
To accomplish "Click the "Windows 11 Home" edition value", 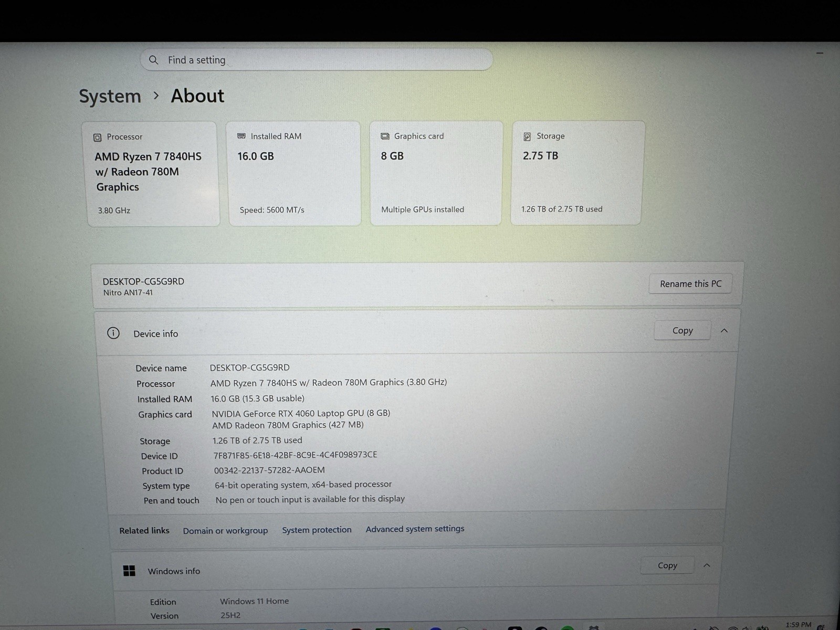I will [x=254, y=601].
